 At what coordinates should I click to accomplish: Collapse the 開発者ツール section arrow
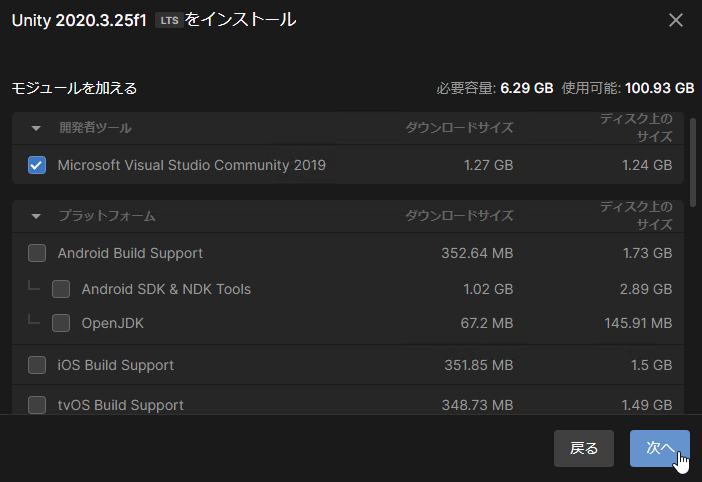click(36, 128)
